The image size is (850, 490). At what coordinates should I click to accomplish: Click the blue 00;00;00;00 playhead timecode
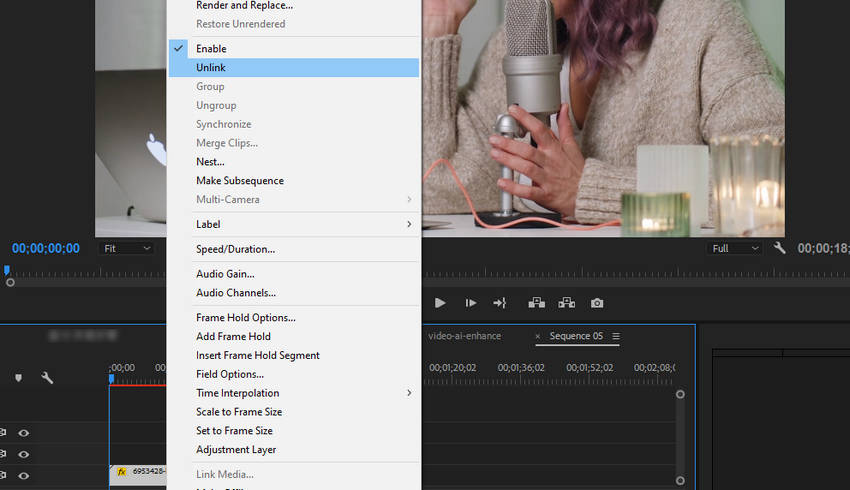[46, 248]
